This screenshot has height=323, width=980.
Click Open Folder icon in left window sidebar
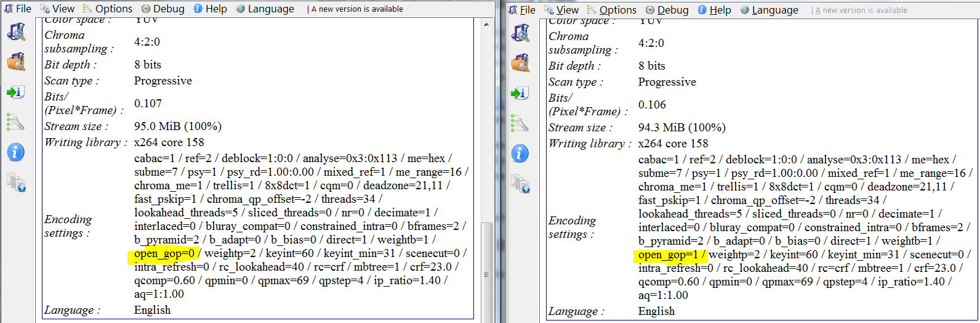pyautogui.click(x=16, y=62)
